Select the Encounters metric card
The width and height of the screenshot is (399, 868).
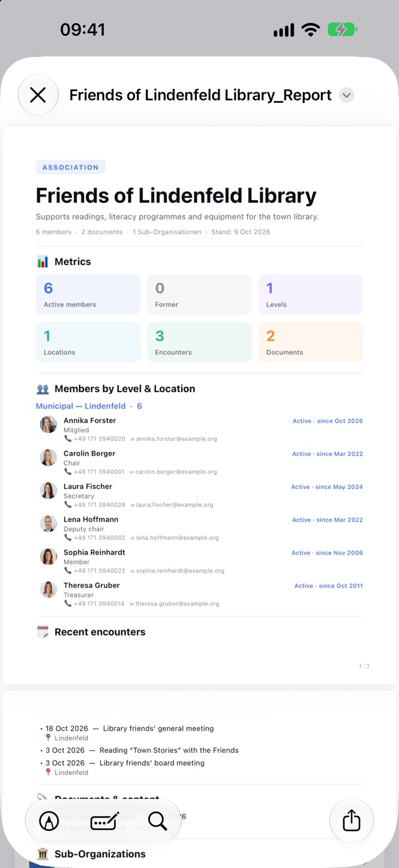(x=199, y=342)
